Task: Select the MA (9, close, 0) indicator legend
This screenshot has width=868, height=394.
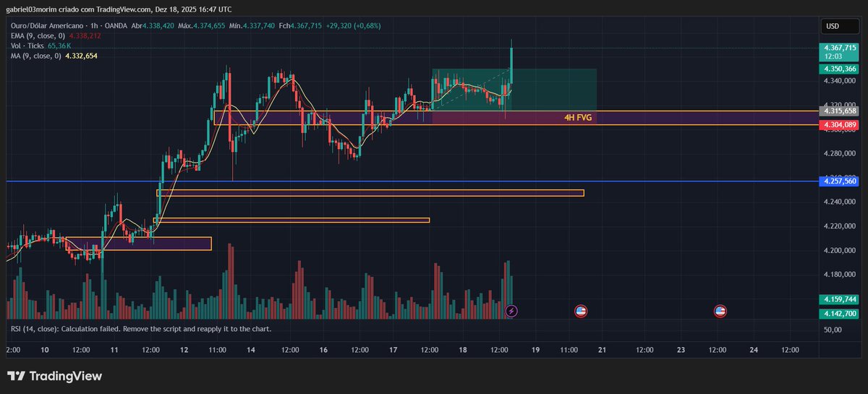Action: pos(36,55)
